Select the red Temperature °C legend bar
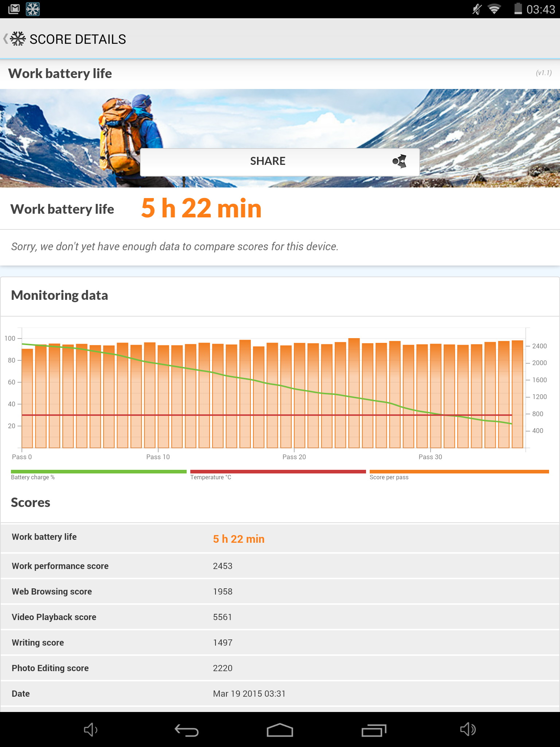 click(x=278, y=472)
